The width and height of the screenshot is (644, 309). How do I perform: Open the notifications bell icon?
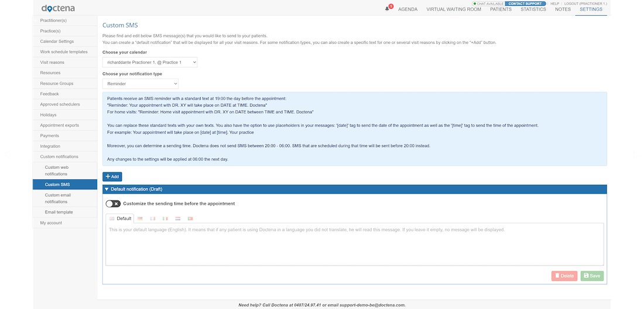387,9
